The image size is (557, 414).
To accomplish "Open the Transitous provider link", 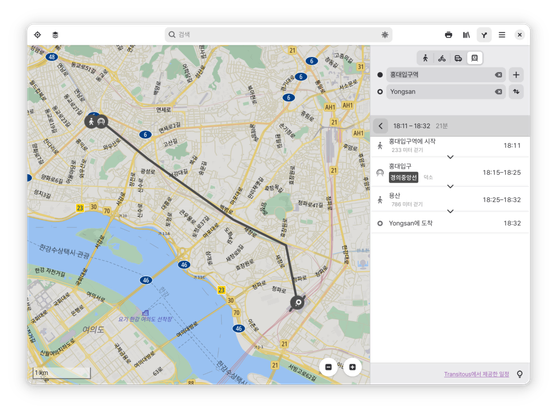I will click(x=476, y=374).
